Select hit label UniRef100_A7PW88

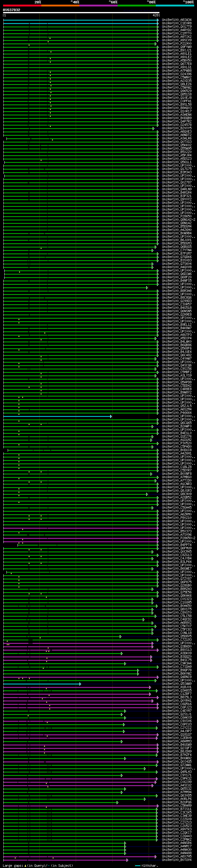coord(177,71)
